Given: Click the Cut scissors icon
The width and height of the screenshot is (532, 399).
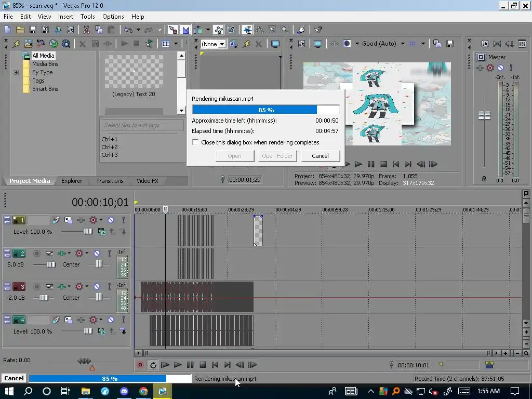Looking at the screenshot, I should tap(87, 30).
